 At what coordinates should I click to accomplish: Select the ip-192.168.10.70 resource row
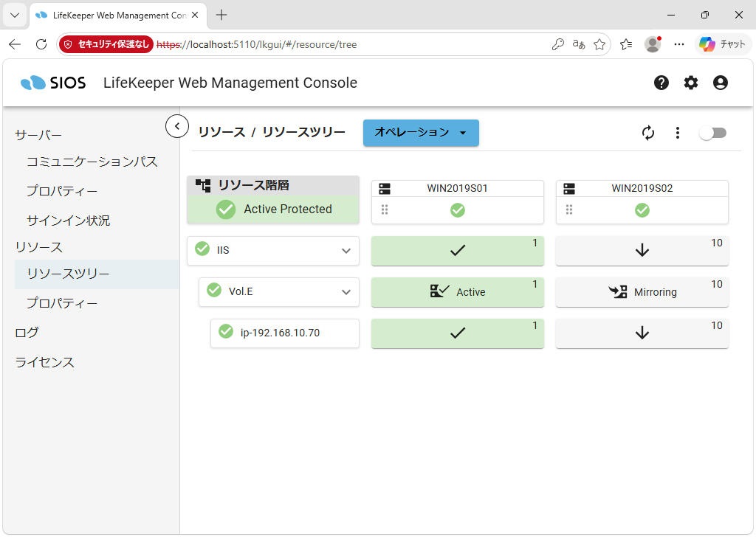285,333
